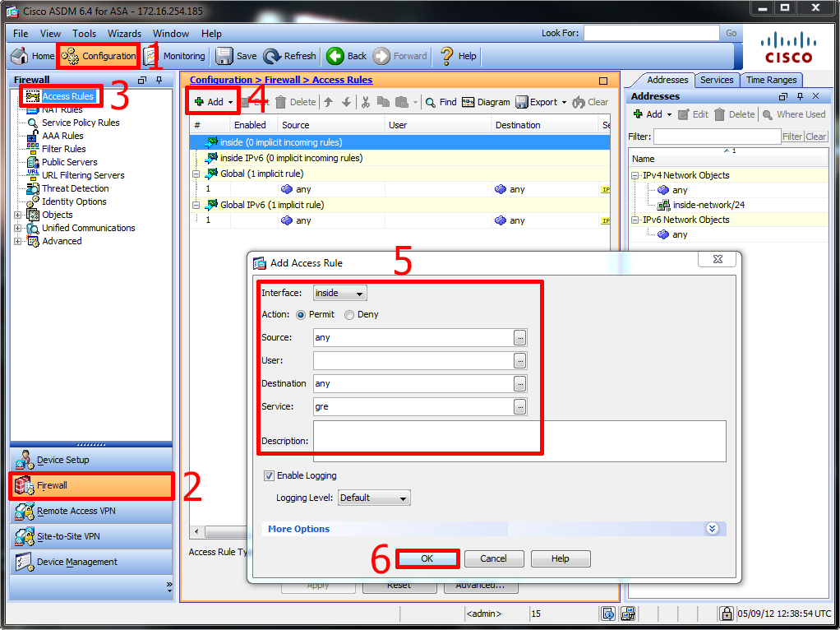Refresh the ASDM configuration
Viewport: 840px width, 630px height.
pyautogui.click(x=290, y=56)
